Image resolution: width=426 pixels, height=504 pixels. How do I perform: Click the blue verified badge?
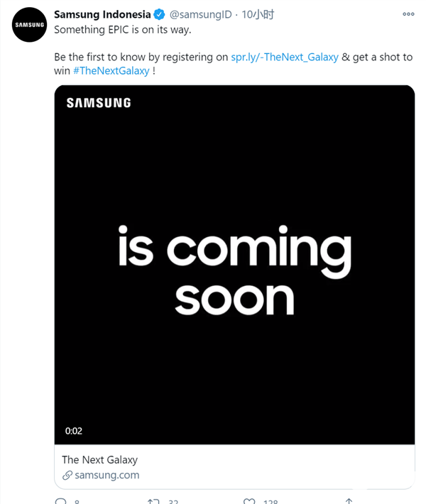160,15
